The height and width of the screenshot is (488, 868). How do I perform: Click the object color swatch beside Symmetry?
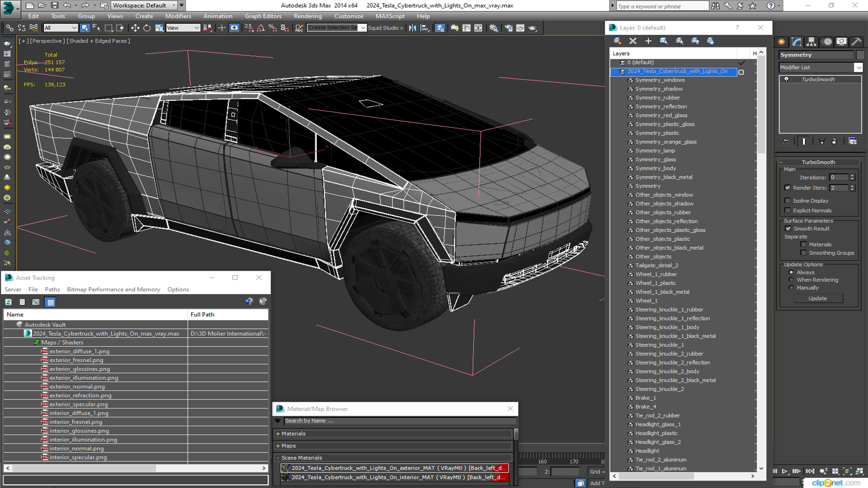pos(860,55)
